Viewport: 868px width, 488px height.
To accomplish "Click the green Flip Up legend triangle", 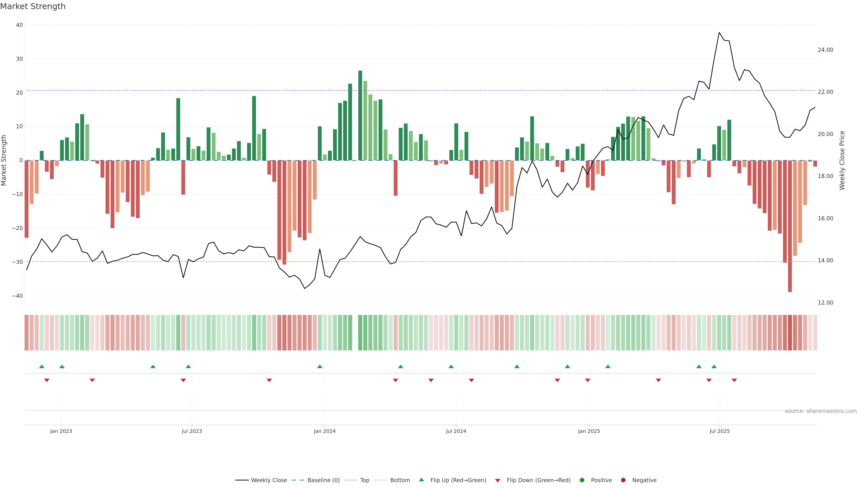I will click(421, 480).
